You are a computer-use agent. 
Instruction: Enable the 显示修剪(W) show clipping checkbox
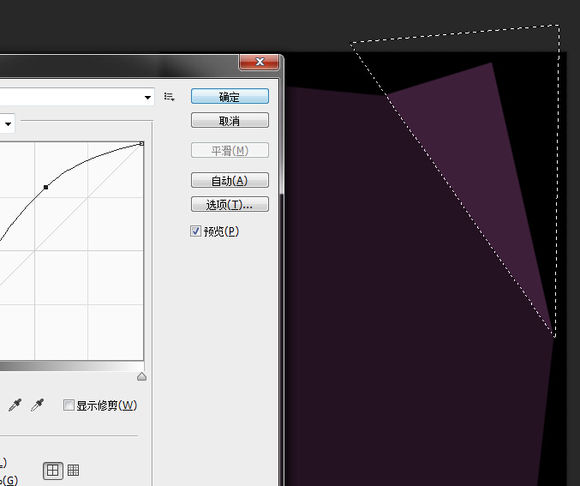pyautogui.click(x=68, y=405)
